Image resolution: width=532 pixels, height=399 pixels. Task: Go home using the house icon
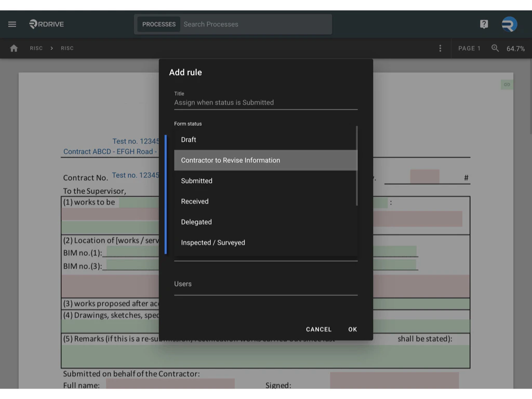[14, 48]
